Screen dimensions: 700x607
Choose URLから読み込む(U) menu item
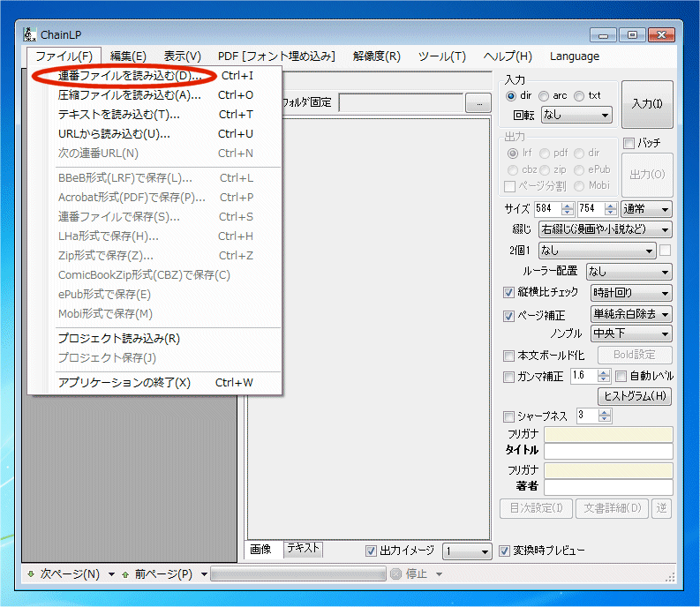[x=154, y=134]
